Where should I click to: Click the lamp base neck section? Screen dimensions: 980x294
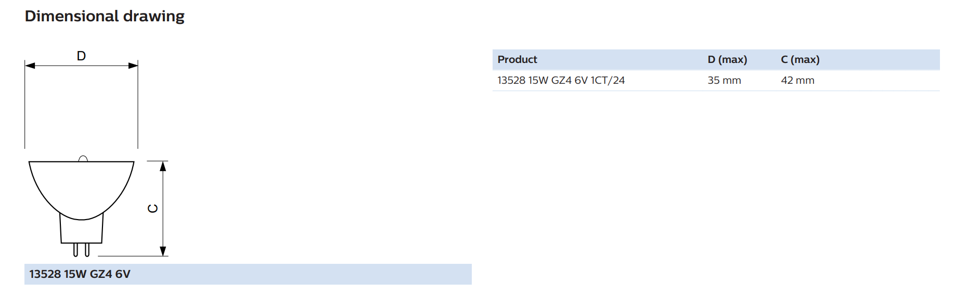tap(81, 231)
